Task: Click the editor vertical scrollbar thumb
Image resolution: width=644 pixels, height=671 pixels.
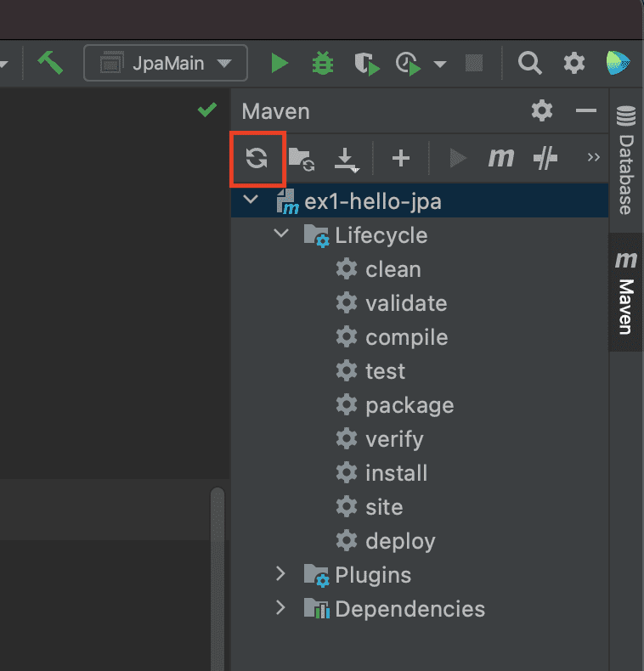Action: pyautogui.click(x=217, y=579)
